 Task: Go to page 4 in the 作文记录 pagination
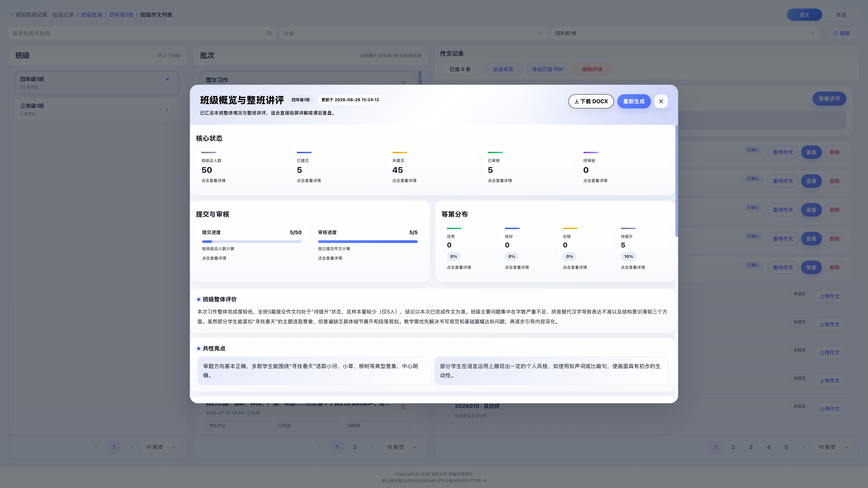(x=769, y=447)
